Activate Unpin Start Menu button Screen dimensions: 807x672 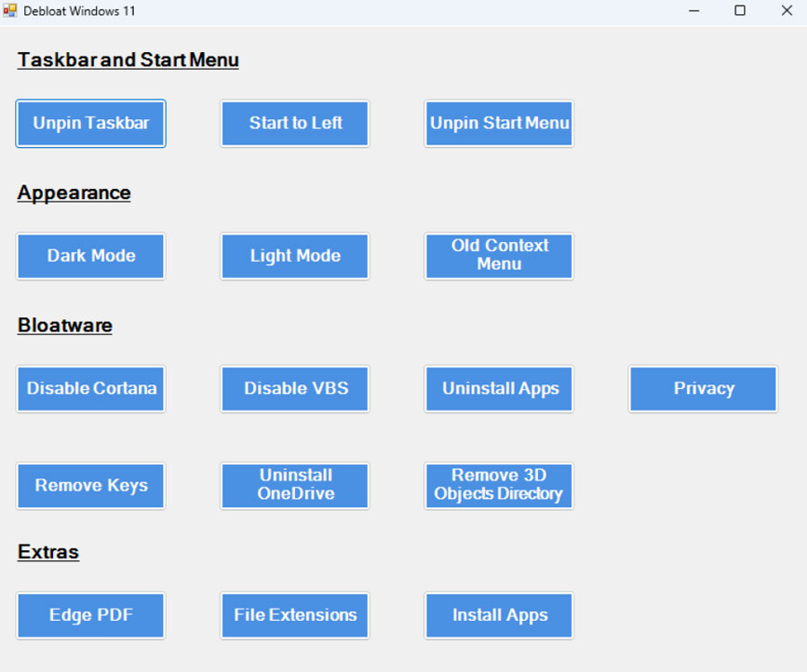[x=499, y=124]
